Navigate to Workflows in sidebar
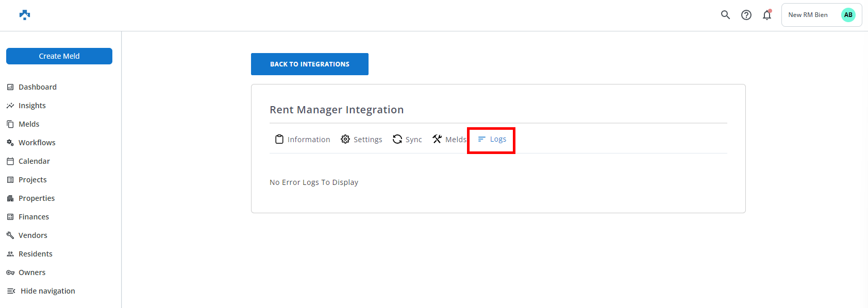This screenshot has width=868, height=308. [x=37, y=143]
